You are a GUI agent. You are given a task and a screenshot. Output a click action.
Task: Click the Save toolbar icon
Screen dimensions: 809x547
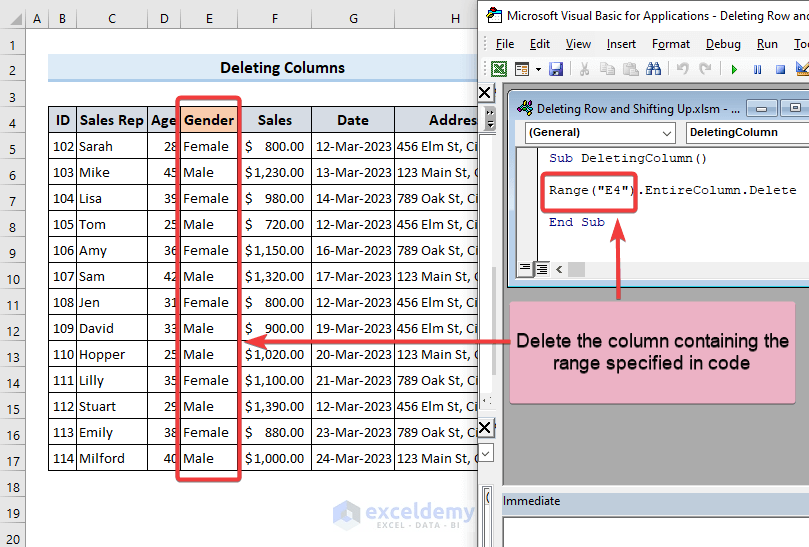556,69
